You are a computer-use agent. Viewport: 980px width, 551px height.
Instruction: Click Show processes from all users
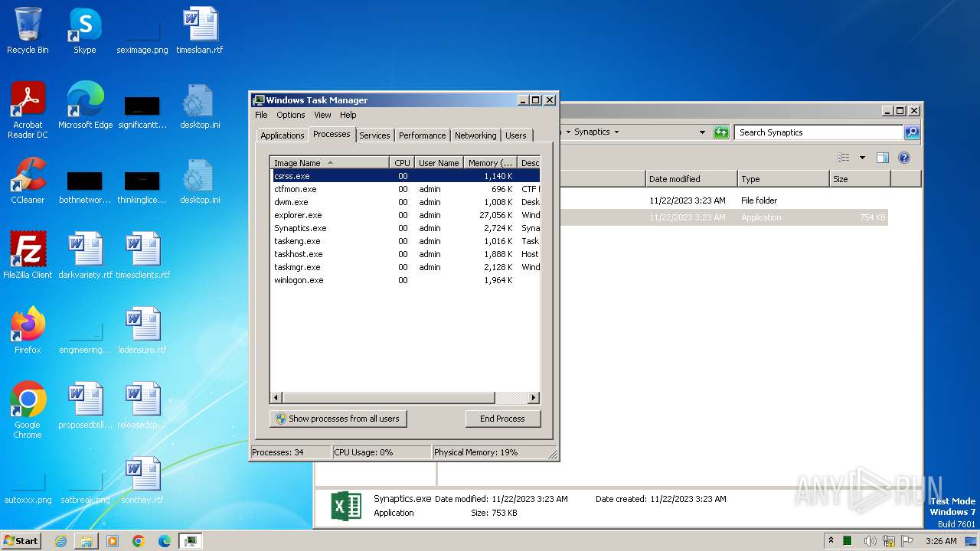tap(338, 419)
